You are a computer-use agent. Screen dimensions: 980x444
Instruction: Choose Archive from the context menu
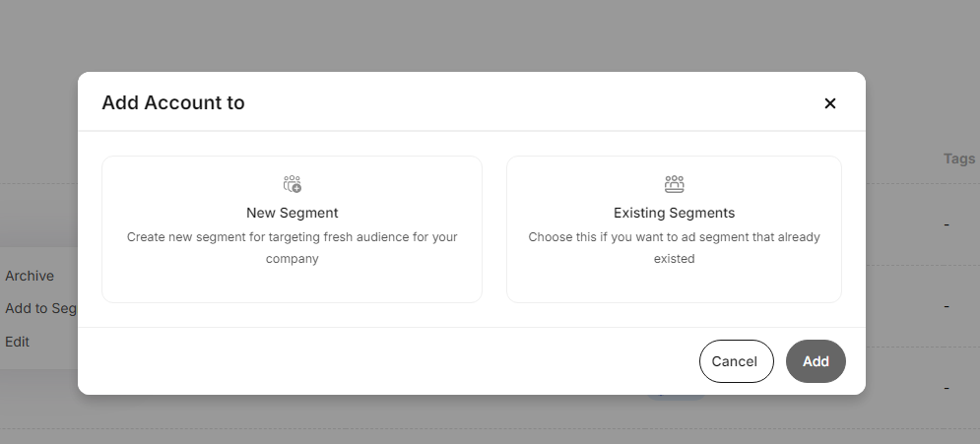pyautogui.click(x=30, y=276)
